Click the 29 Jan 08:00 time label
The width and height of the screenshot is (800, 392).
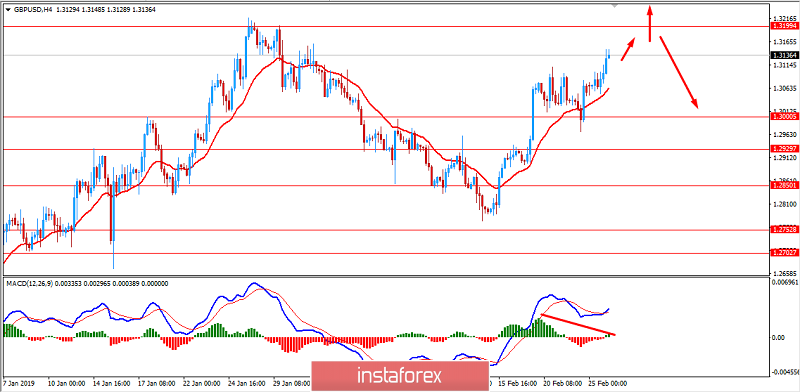pos(291,383)
